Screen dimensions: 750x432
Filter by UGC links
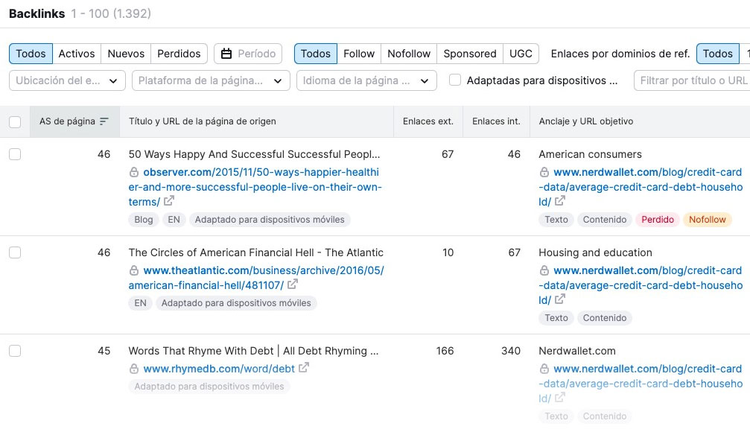pyautogui.click(x=521, y=54)
